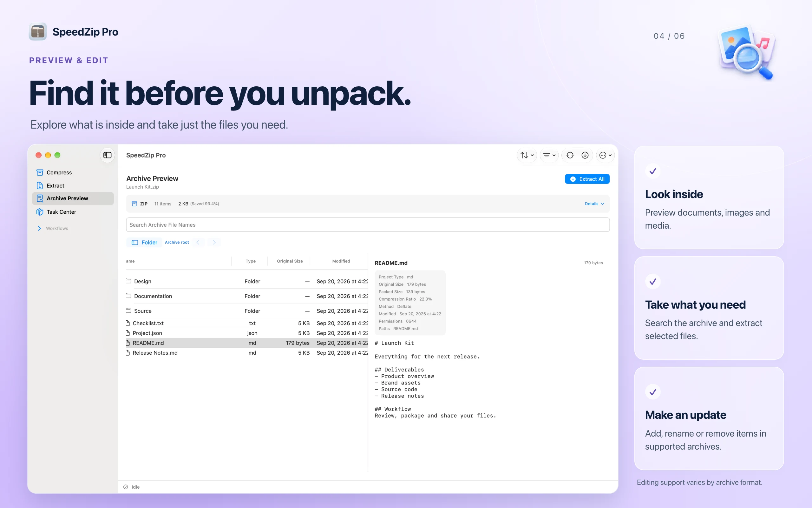Click the Release Notes.md document icon
Viewport: 812px width, 508px height.
coord(128,353)
